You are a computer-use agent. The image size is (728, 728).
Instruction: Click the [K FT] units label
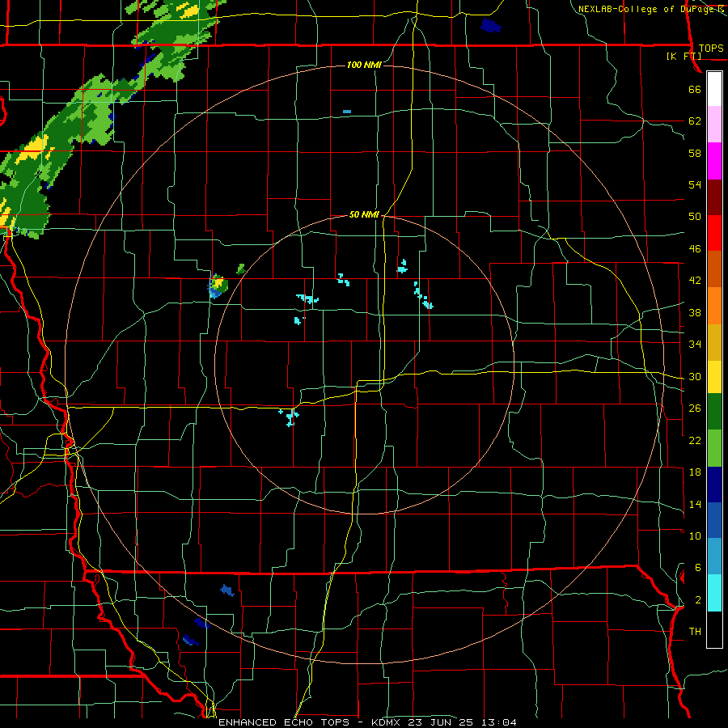coord(684,57)
